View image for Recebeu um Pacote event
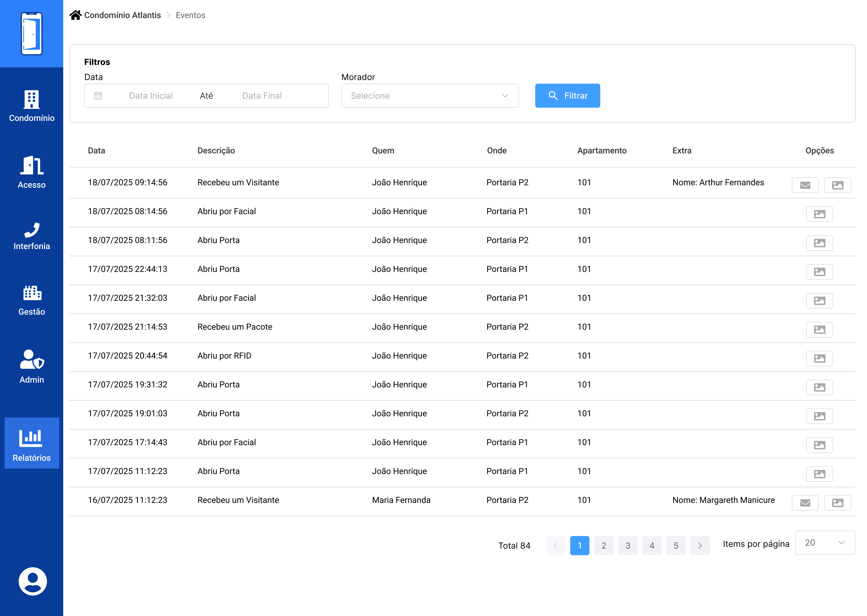The image size is (867, 616). tap(819, 330)
